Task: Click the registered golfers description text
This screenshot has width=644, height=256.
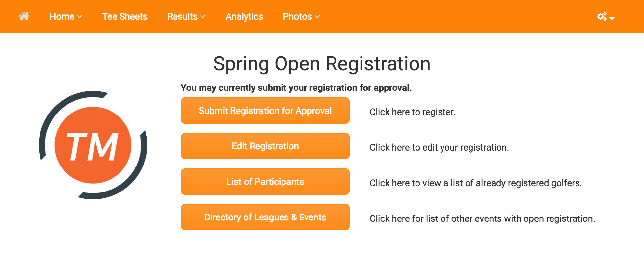Action: pos(476,183)
